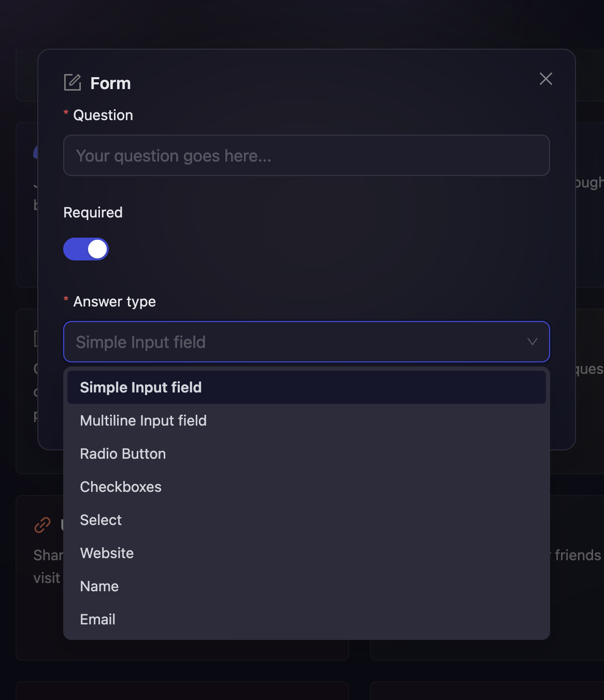Click inside the question text input
The image size is (604, 700).
(307, 155)
